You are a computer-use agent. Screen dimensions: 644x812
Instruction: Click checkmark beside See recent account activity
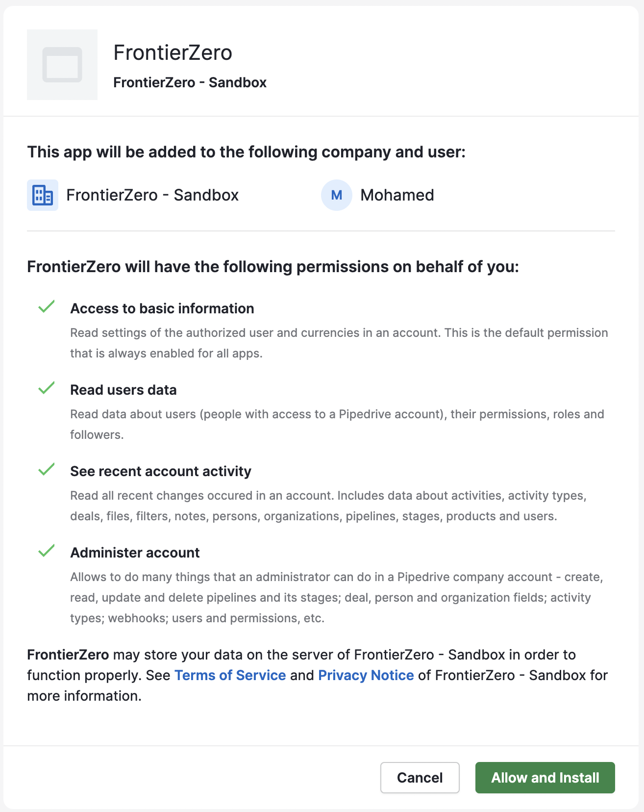47,470
